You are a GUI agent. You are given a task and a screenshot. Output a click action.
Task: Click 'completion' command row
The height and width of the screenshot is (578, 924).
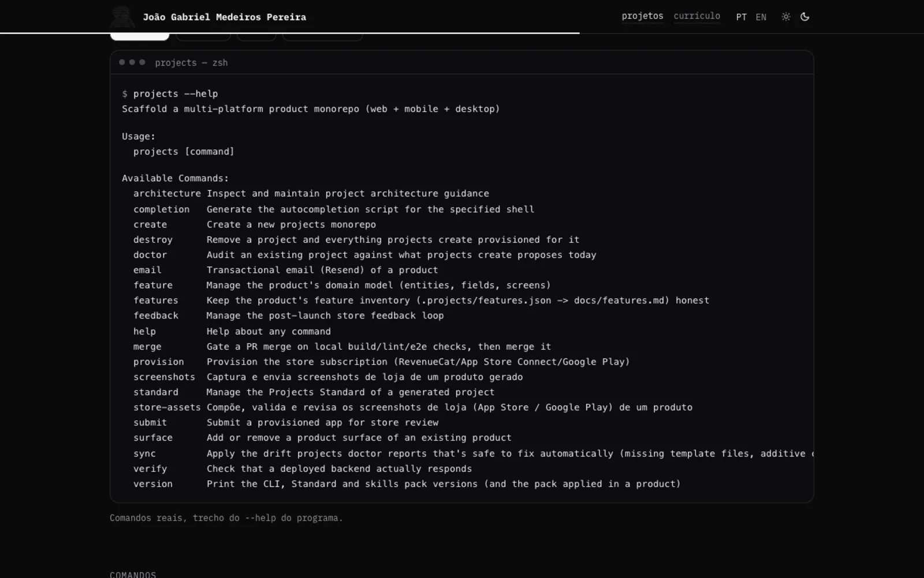[x=334, y=209]
